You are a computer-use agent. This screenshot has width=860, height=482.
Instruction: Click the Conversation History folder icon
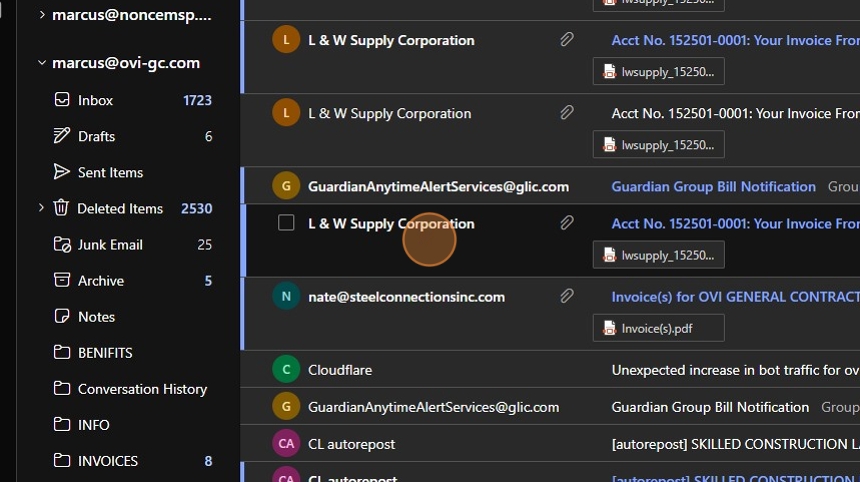coord(62,388)
